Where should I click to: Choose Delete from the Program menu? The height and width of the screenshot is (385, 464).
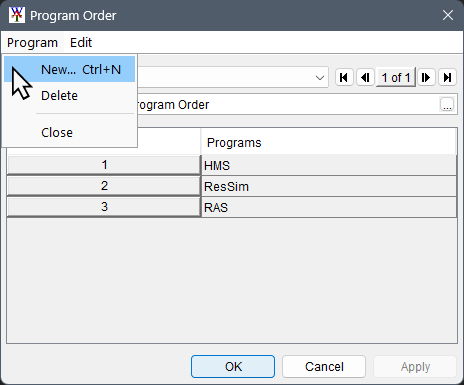click(x=69, y=96)
